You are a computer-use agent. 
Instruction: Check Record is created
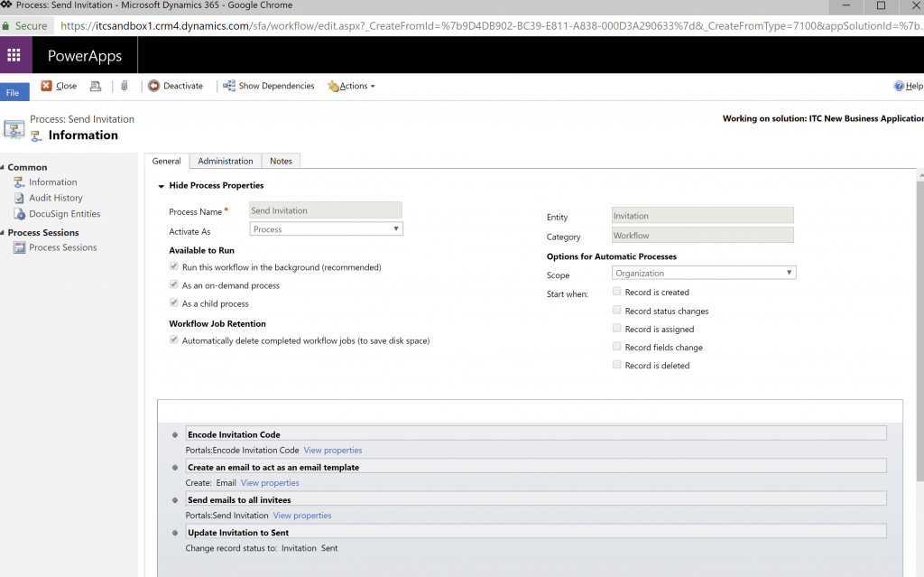tap(617, 292)
